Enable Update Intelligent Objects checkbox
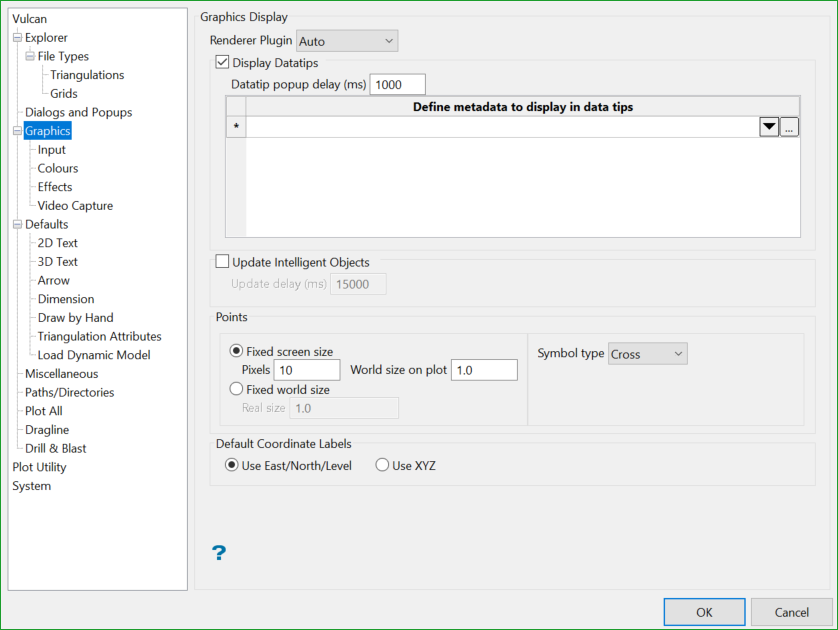Image resolution: width=838 pixels, height=630 pixels. coord(223,263)
